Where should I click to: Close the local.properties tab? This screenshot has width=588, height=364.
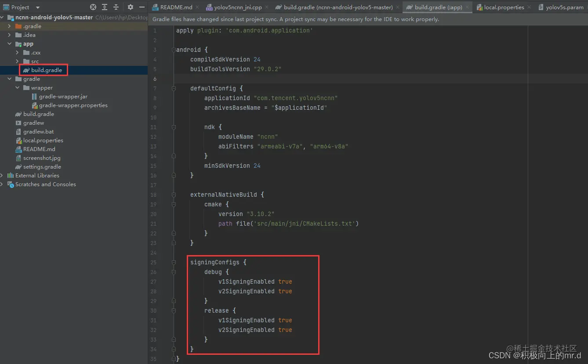529,7
